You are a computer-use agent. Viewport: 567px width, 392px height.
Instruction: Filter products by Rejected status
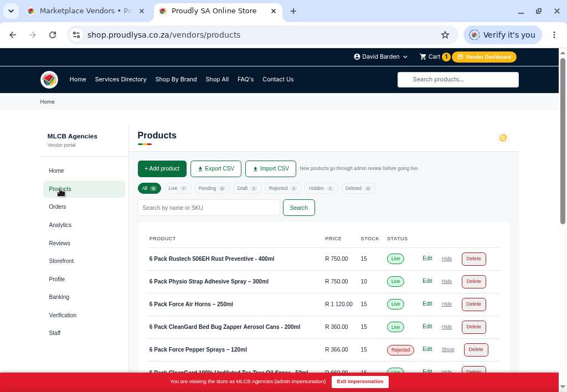(x=283, y=188)
